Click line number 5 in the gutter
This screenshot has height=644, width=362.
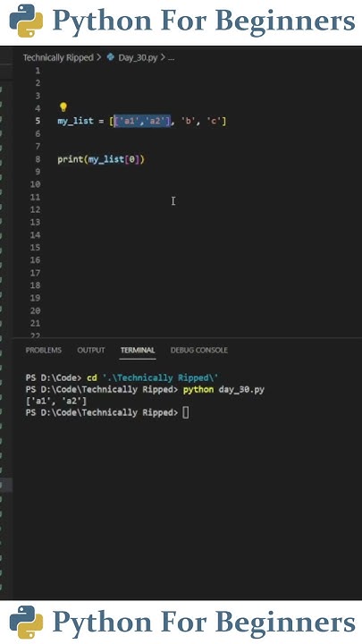coord(38,121)
